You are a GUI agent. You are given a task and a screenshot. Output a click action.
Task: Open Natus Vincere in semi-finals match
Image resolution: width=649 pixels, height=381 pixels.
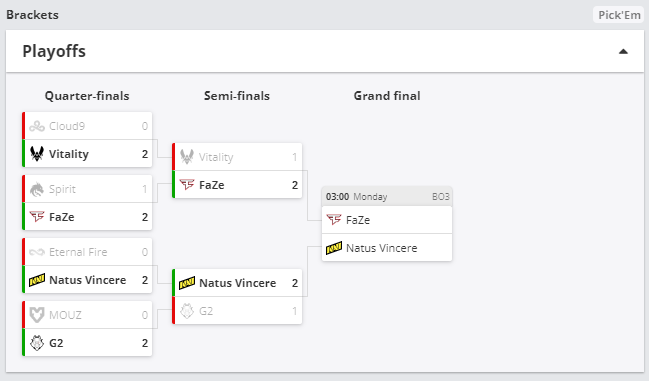tap(238, 283)
